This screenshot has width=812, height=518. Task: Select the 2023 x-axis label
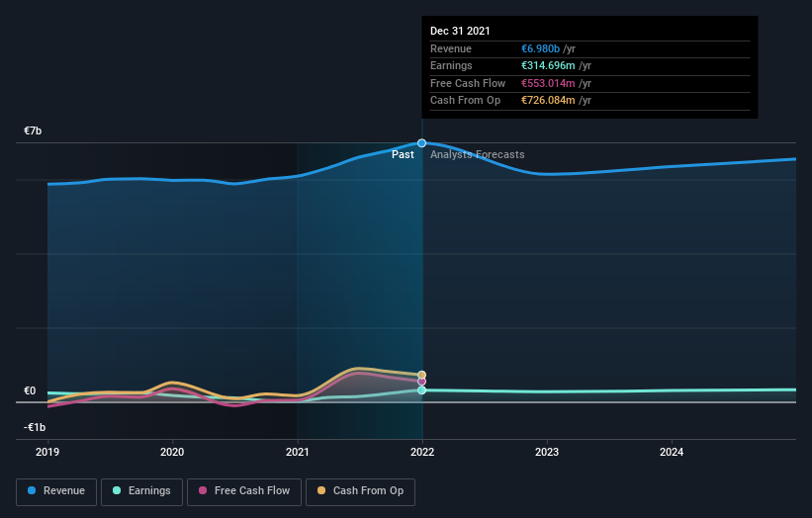[x=547, y=453]
